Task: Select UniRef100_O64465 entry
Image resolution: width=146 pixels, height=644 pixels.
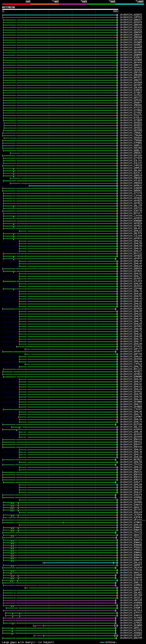Action: [x=131, y=47]
